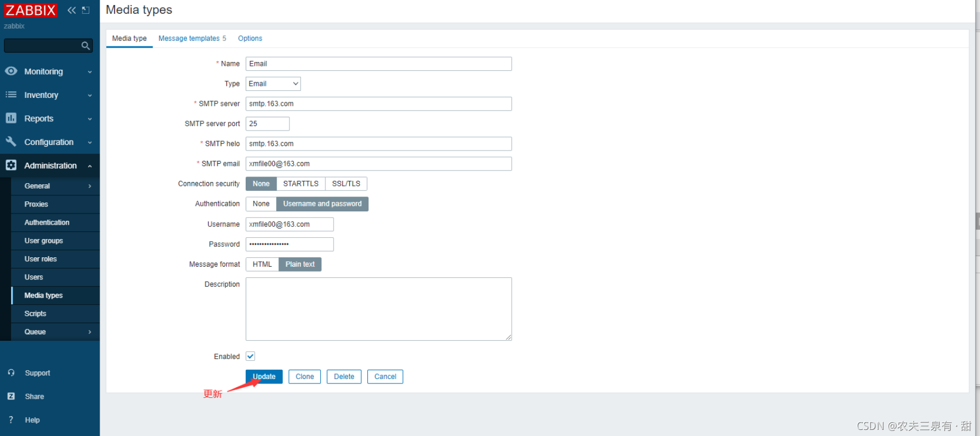Image resolution: width=980 pixels, height=436 pixels.
Task: Click the Description resize handle
Action: tap(509, 338)
